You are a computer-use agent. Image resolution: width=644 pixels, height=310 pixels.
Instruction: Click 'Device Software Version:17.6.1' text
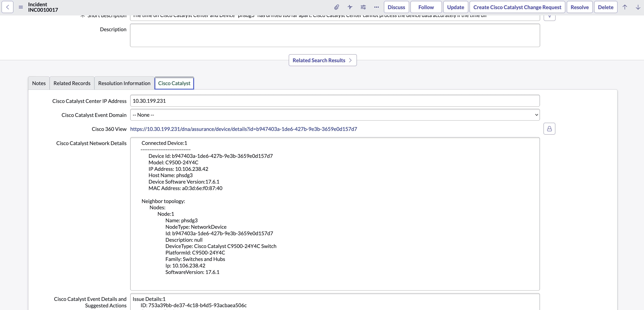(x=184, y=182)
